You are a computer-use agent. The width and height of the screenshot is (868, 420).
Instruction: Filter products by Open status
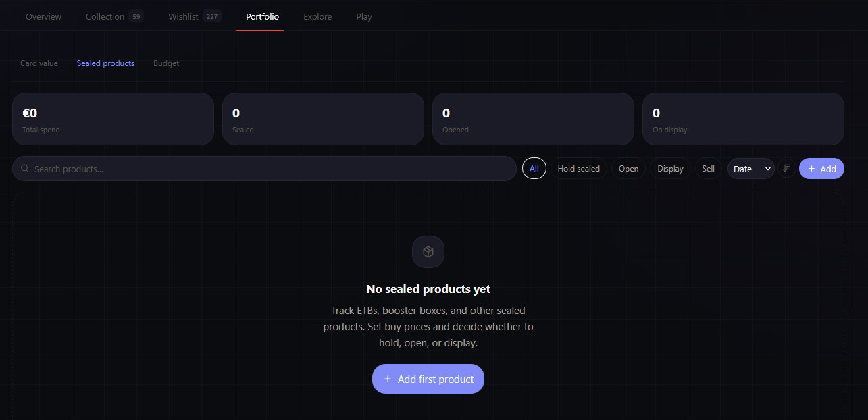pyautogui.click(x=628, y=169)
